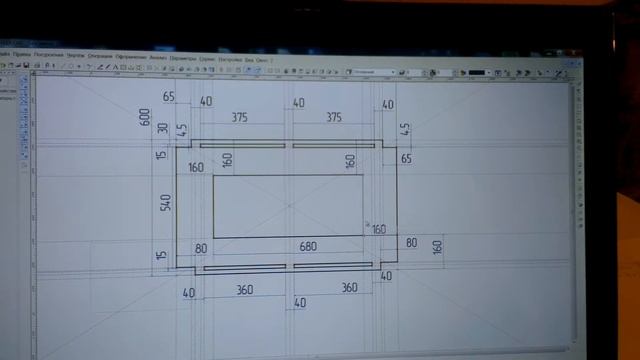
Task: Open the Анализ menu
Action: [158, 58]
